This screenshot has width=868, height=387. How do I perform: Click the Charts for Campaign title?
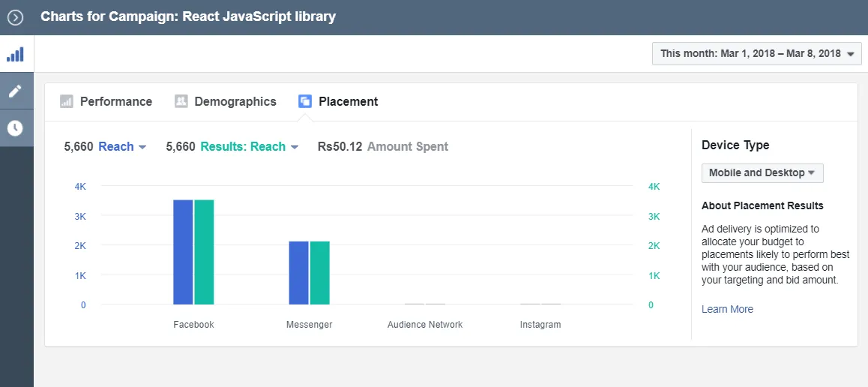188,16
